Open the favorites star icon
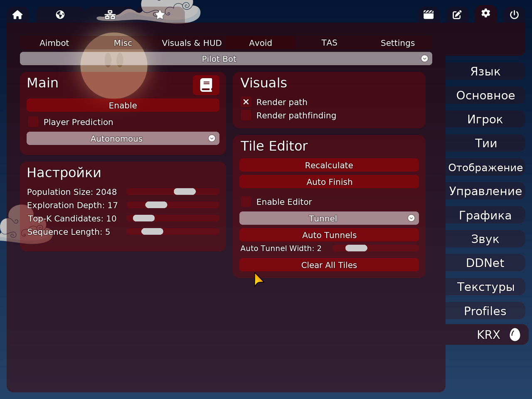 coord(159,15)
